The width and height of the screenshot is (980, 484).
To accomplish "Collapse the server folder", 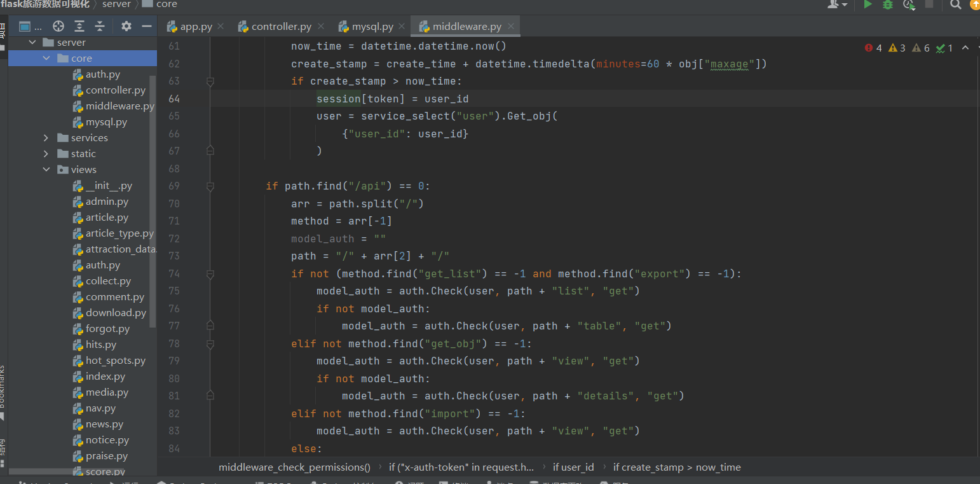I will pos(32,43).
